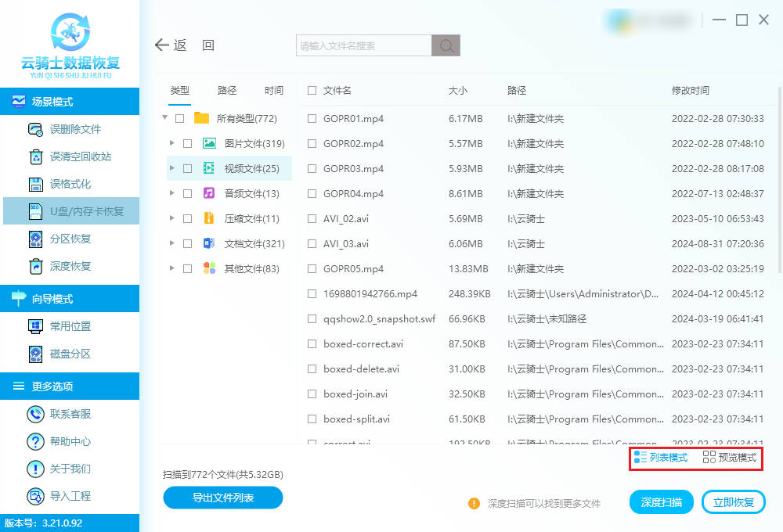Choose 深度恢复 deep recovery icon

tap(35, 267)
